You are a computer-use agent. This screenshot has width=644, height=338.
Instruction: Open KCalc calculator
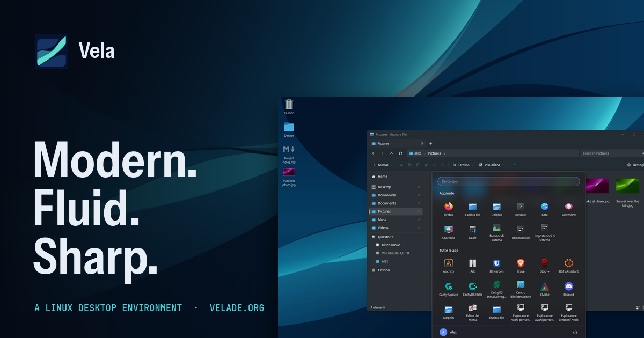473,232
